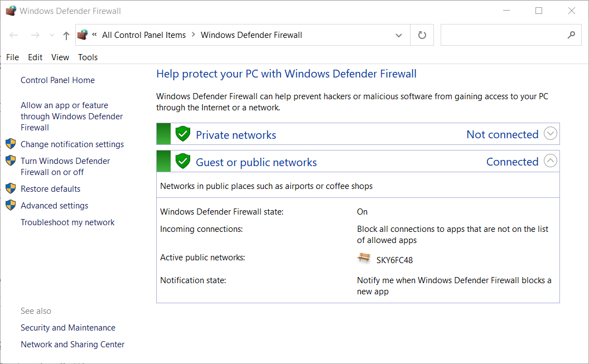Screen dimensions: 589x364
Task: Click the Incoming connections label
Action: click(x=201, y=229)
